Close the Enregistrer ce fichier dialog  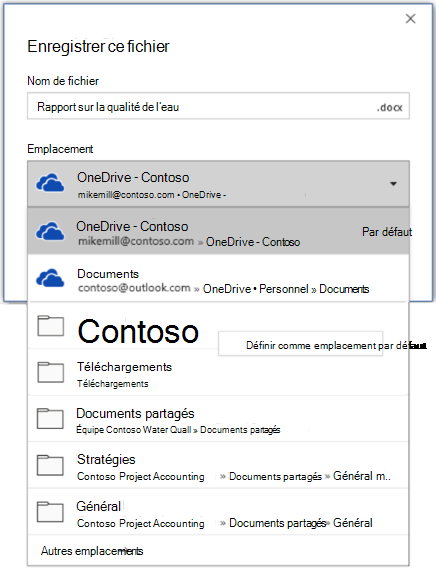[410, 19]
